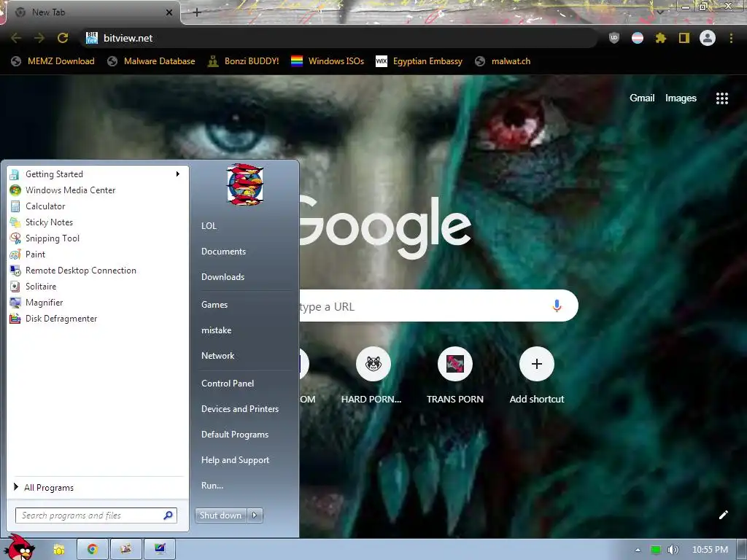Open the TRANS PORN shortcut tile
Image resolution: width=747 pixels, height=560 pixels.
pos(455,364)
